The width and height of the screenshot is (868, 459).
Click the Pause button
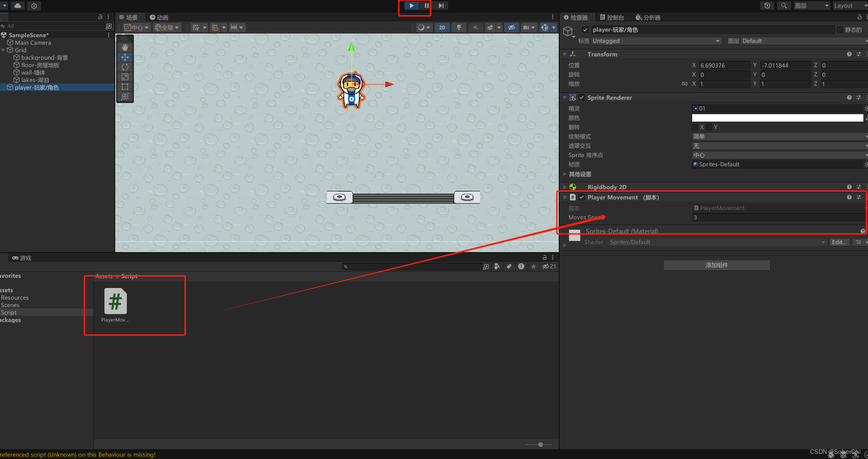(426, 6)
